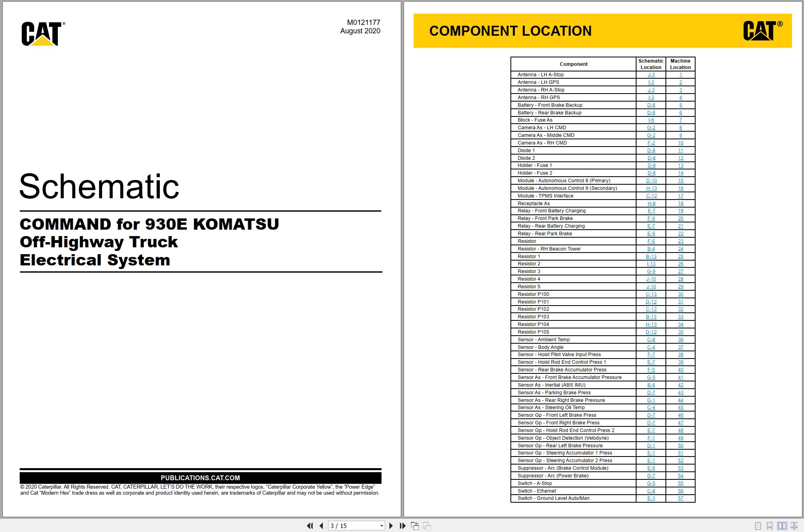Click D-1 link for Rear Right Brake Pressure
Image resolution: width=804 pixels, height=532 pixels.
point(651,400)
